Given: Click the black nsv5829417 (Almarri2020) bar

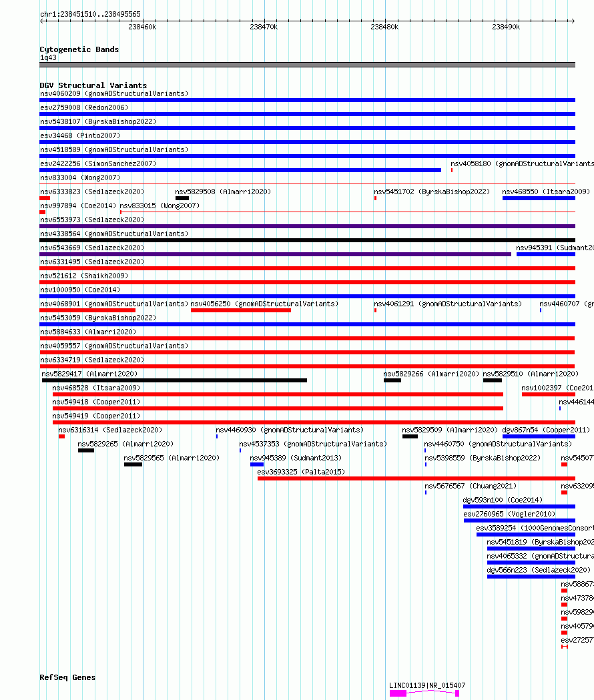Looking at the screenshot, I should coord(175,380).
